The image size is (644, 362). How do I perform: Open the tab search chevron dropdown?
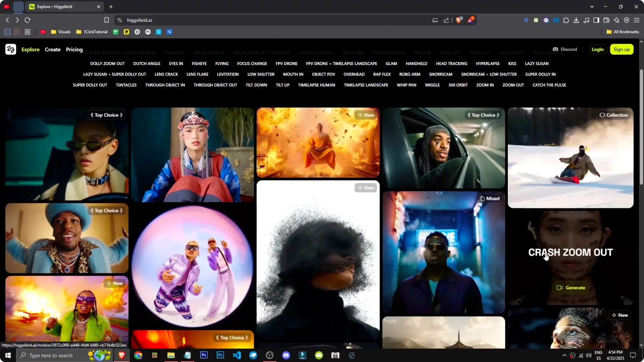[x=592, y=6]
